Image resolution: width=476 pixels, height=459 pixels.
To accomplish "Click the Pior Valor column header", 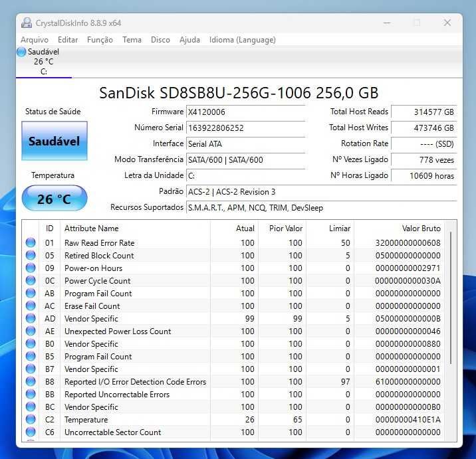I will pyautogui.click(x=282, y=228).
